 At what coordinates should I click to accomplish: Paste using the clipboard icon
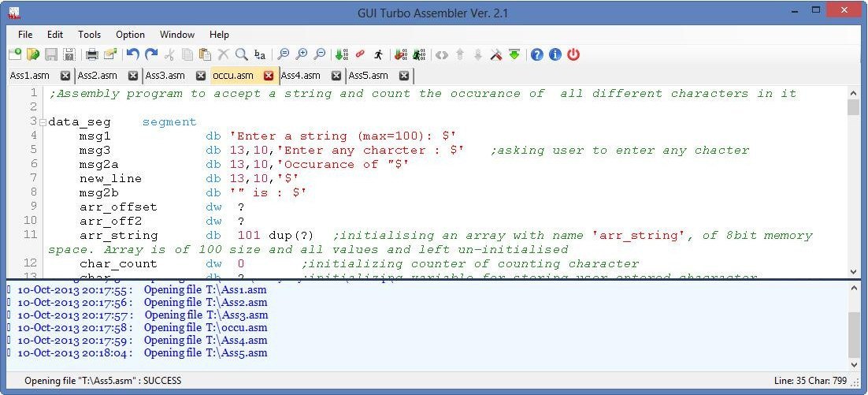click(206, 54)
